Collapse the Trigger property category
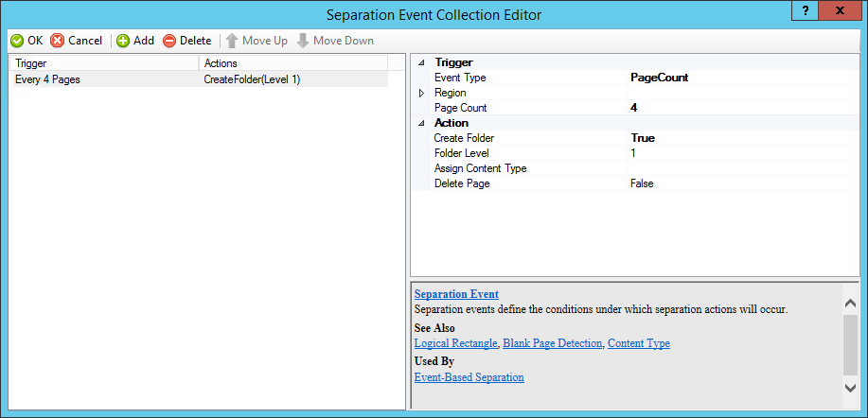Screen dimensions: 868x418 (422, 62)
